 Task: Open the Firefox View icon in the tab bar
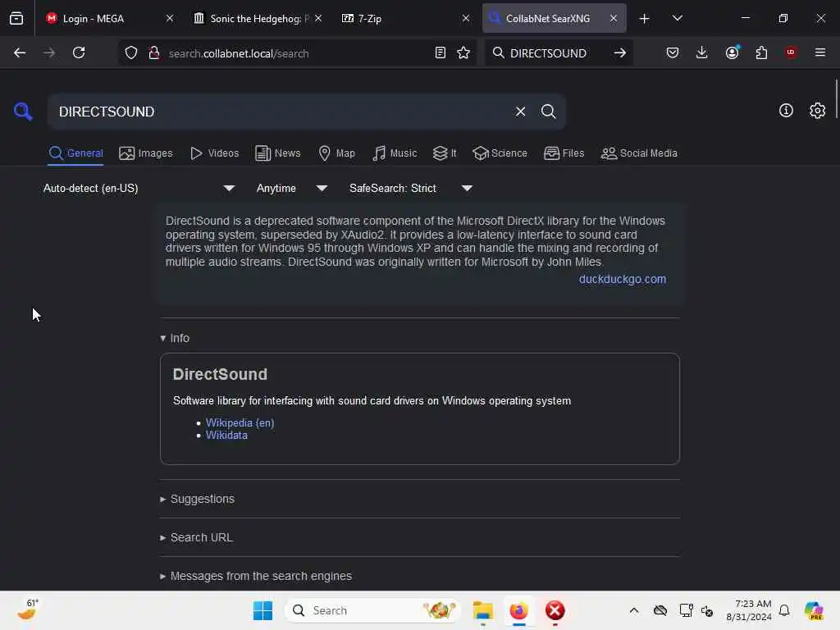tap(16, 18)
